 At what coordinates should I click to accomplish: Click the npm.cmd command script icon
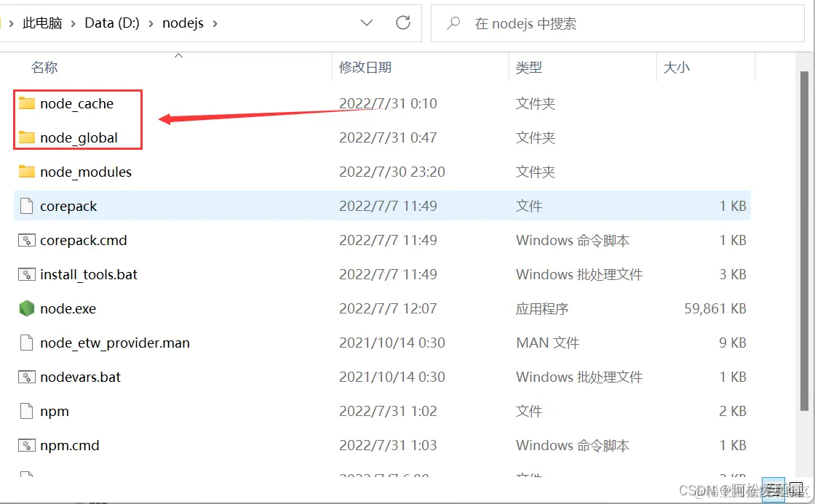point(27,445)
